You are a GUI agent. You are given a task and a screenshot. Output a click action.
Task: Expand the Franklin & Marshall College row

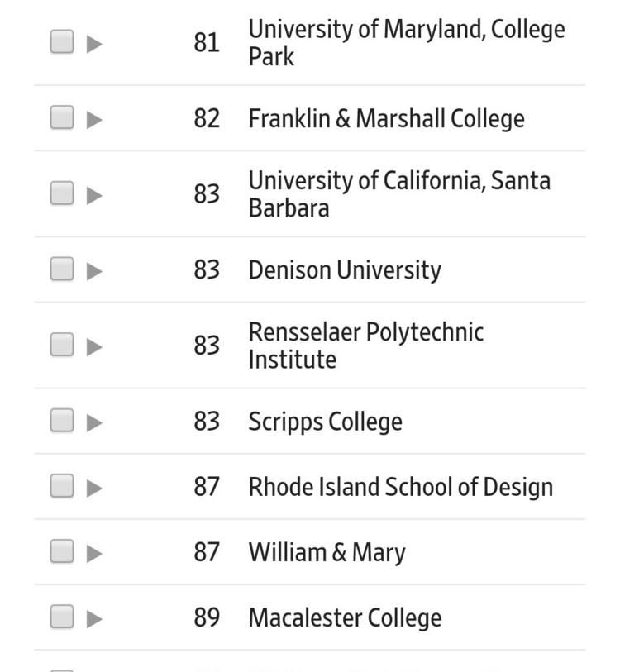(x=94, y=119)
